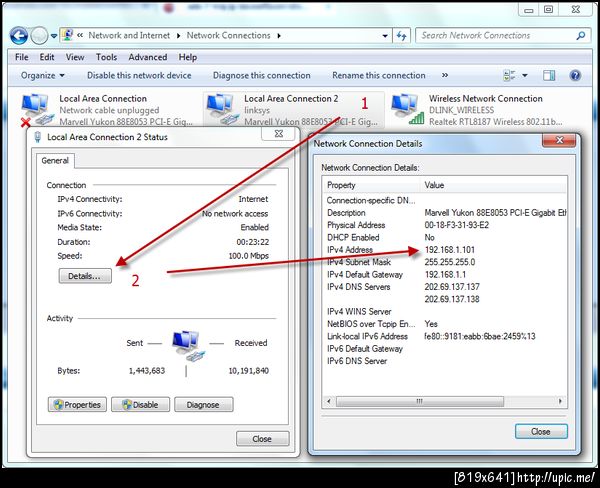
Task: Select the Link-local IPv6 Address row
Action: pos(444,336)
